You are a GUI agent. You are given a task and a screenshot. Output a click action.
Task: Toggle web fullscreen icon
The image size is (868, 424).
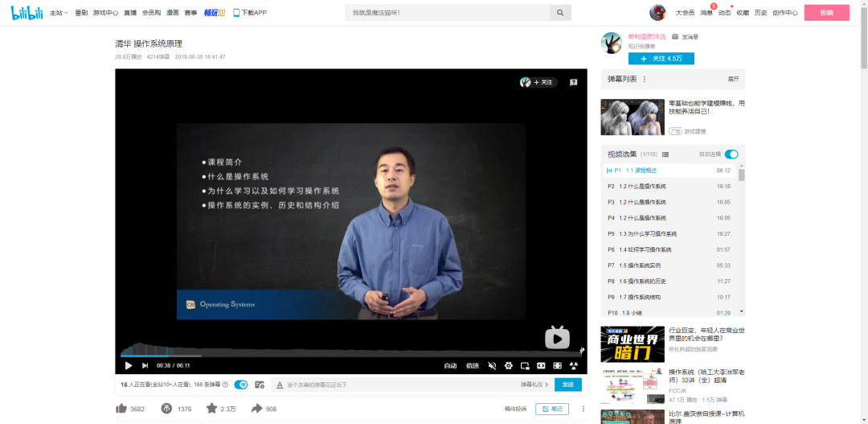coord(558,366)
